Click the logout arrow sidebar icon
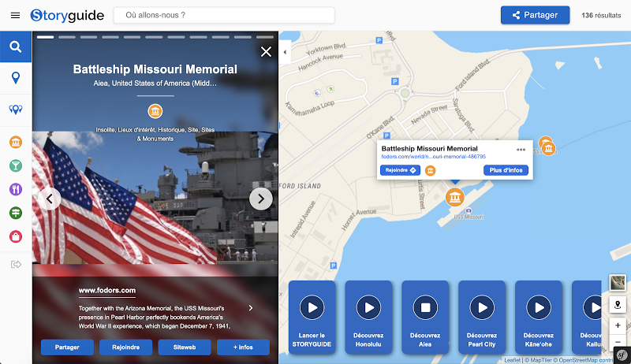 click(16, 265)
